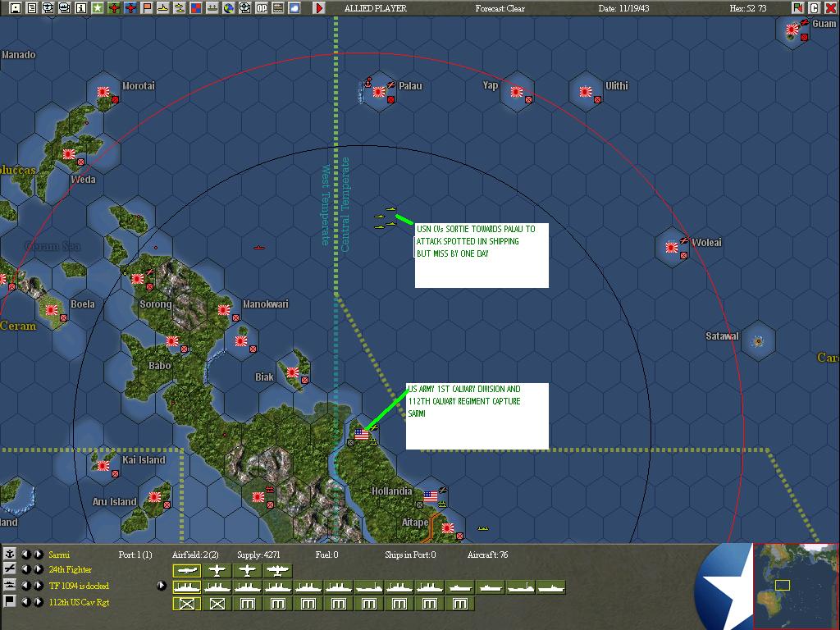Viewport: 840px width, 630px height.
Task: Click the Sarmi base name
Action: [59, 555]
